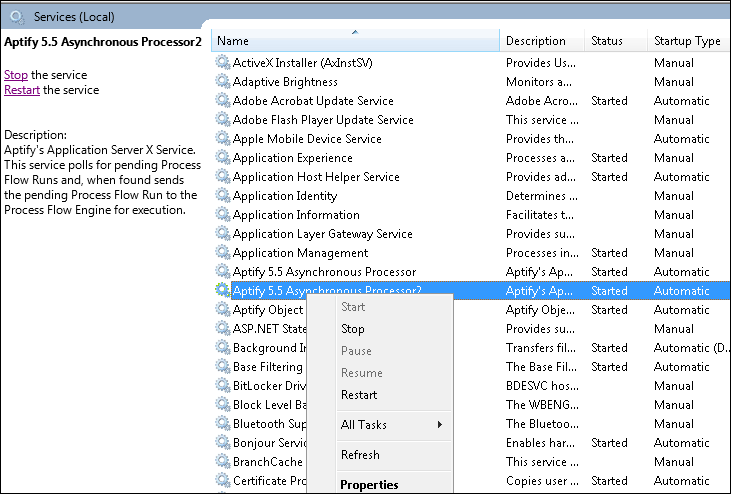Click 'Automatic (D..' startup type cell

click(691, 348)
